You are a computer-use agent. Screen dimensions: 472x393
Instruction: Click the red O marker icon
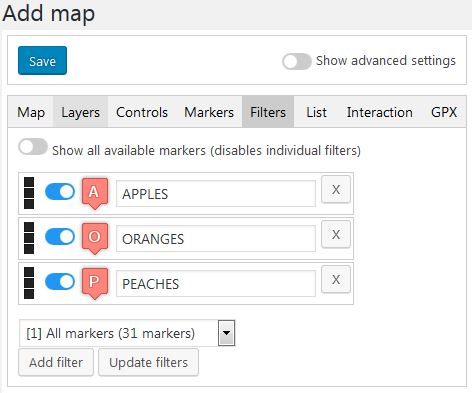click(95, 239)
